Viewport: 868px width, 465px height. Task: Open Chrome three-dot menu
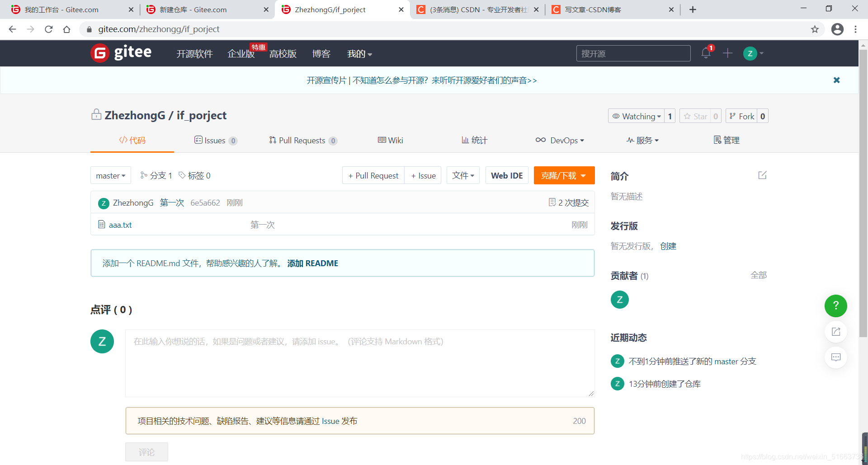pyautogui.click(x=855, y=29)
